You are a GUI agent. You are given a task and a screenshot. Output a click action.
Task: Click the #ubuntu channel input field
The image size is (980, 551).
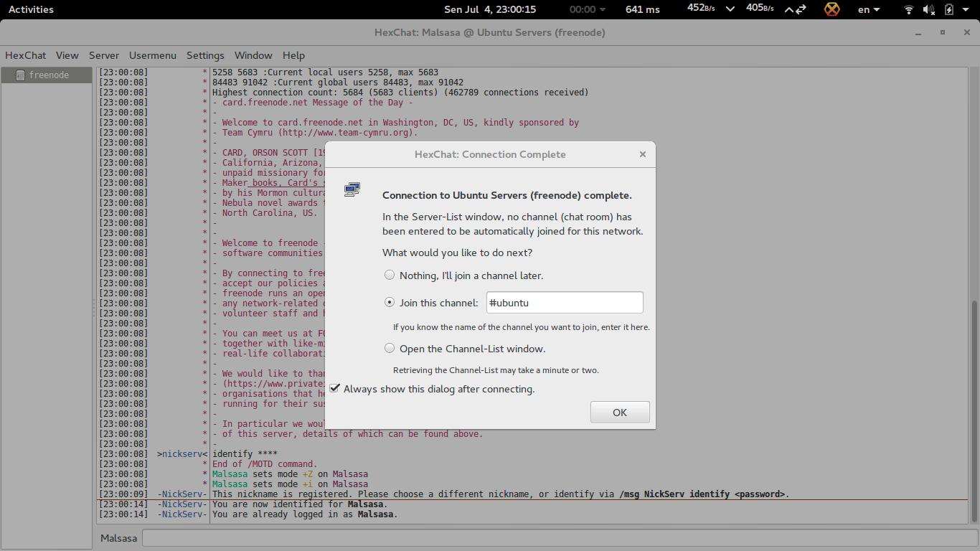click(565, 302)
